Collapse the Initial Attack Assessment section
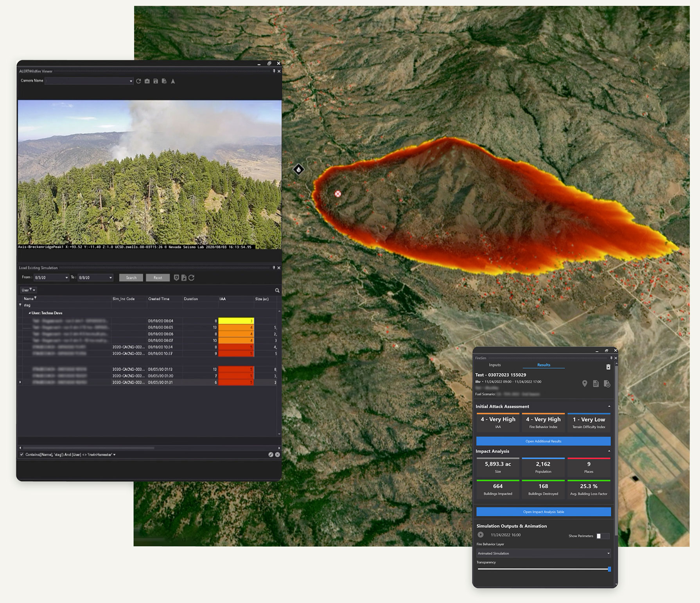This screenshot has height=603, width=700. [x=609, y=407]
